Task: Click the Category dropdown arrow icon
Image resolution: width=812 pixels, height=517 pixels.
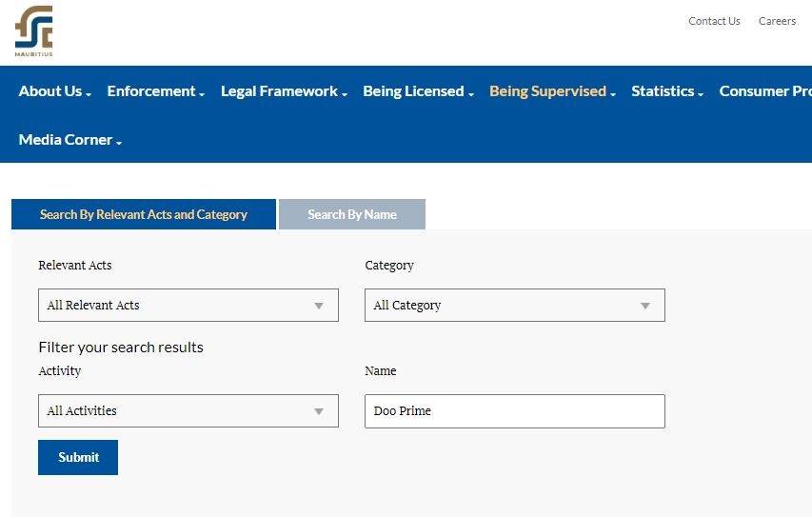Action: (x=645, y=306)
